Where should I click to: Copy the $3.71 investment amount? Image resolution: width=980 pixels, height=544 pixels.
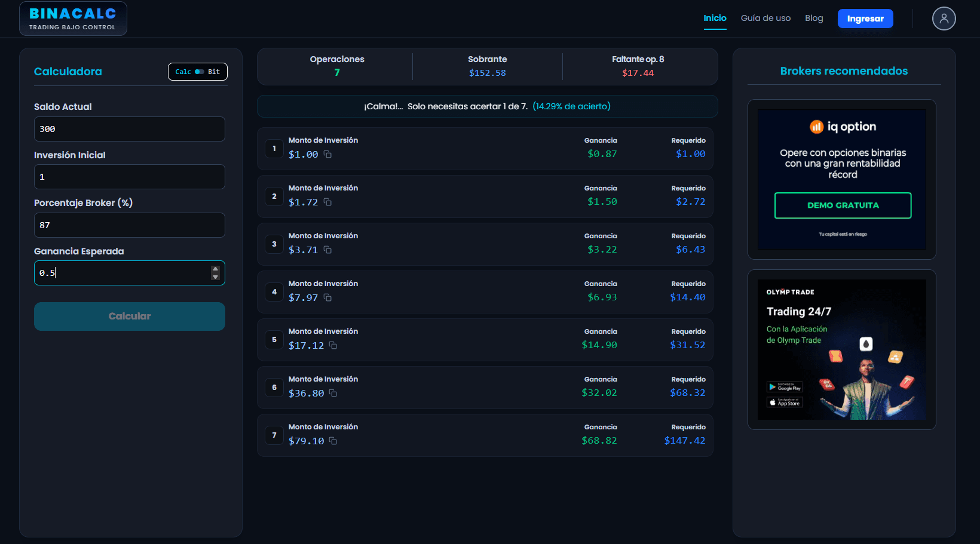click(327, 250)
